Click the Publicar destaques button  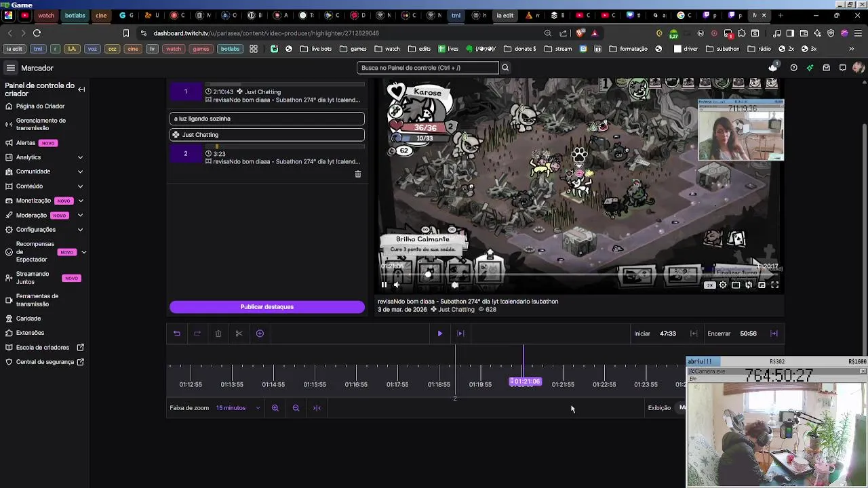pos(267,307)
